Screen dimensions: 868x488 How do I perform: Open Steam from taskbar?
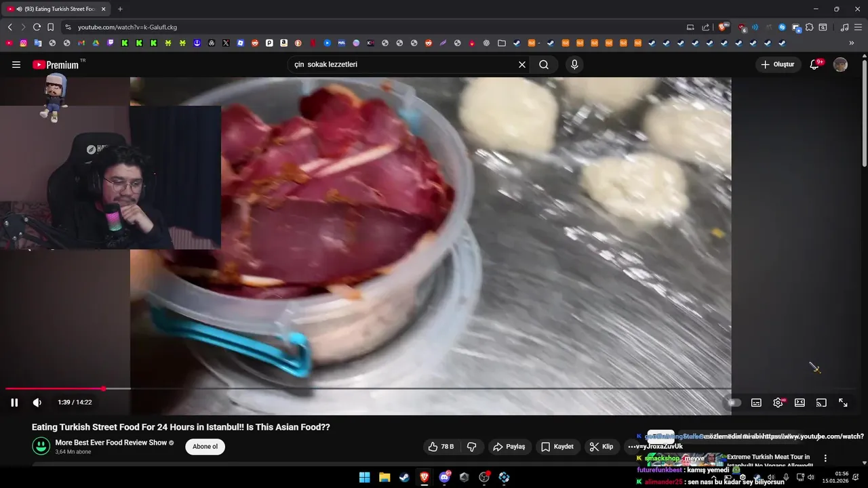[404, 477]
